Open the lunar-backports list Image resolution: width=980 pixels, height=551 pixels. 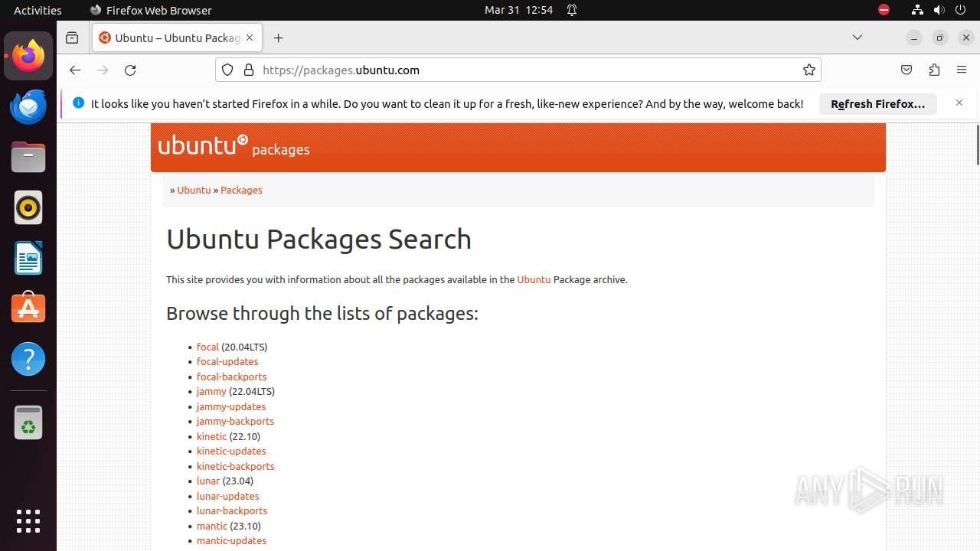pyautogui.click(x=232, y=510)
